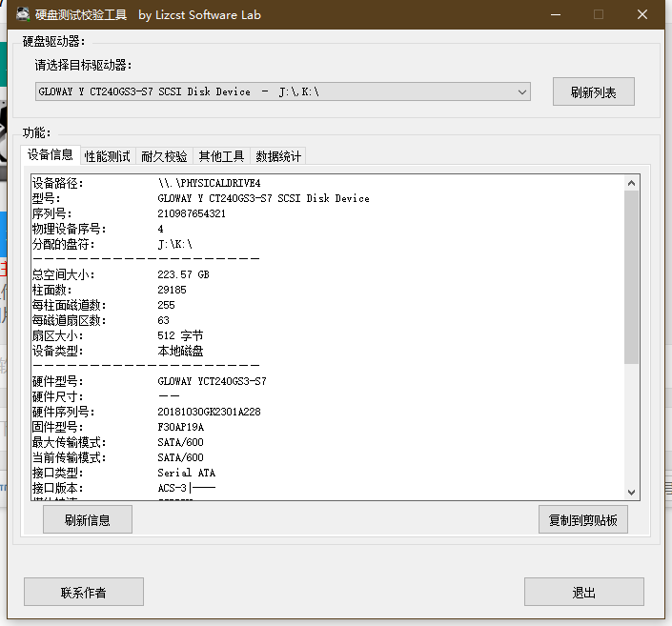
Task: Switch to the 设备信息 tab
Action: 51,154
